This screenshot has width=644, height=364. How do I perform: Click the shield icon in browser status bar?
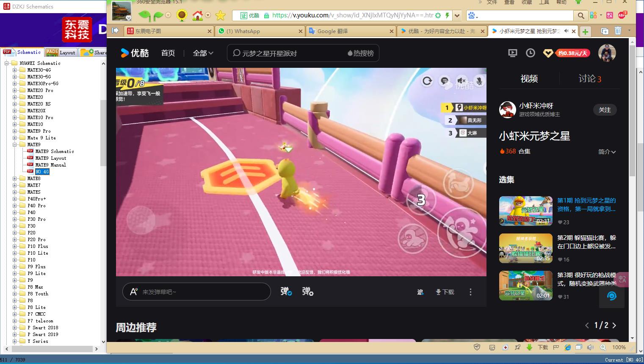(x=477, y=347)
